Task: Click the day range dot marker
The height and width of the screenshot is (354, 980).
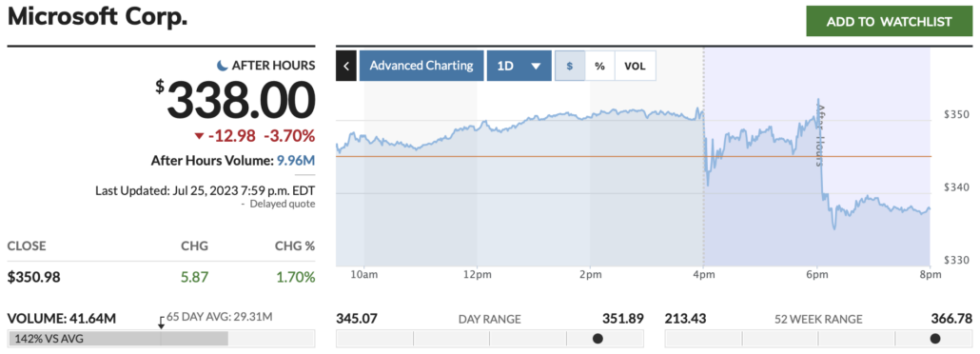Action: click(598, 339)
